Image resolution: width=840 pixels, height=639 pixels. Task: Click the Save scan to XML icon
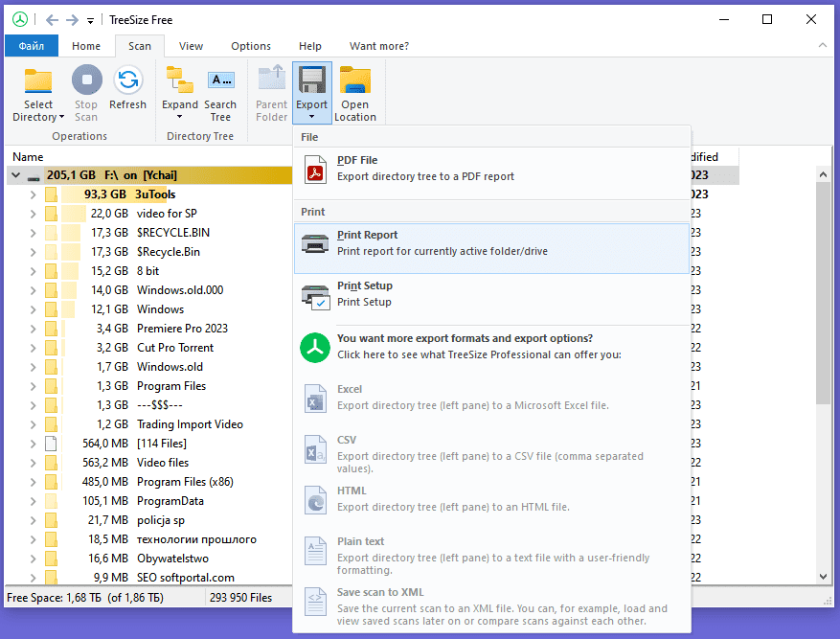click(315, 602)
